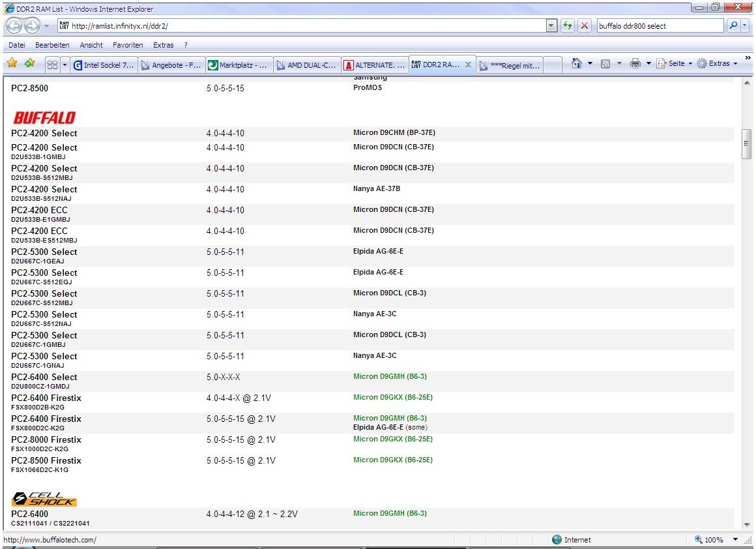This screenshot has height=549, width=756.
Task: Select part number D2U800CZ-1GMDJ
Action: (x=40, y=387)
